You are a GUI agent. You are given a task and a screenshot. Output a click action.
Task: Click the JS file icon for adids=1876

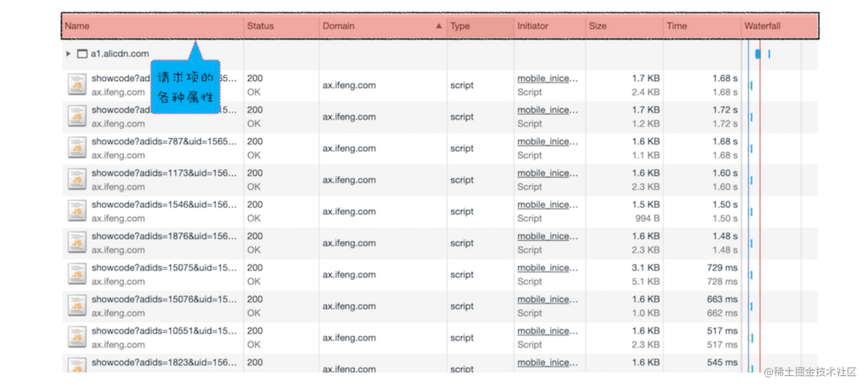[x=76, y=243]
